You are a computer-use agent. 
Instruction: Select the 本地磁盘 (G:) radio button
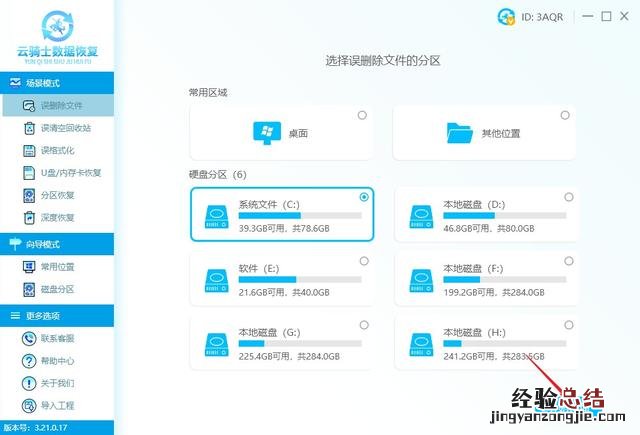point(364,325)
